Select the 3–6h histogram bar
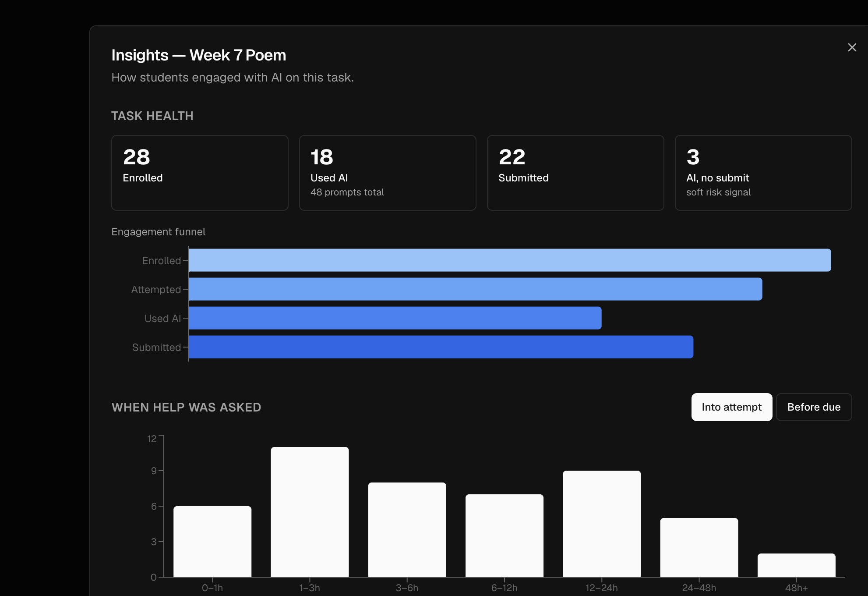 (407, 530)
